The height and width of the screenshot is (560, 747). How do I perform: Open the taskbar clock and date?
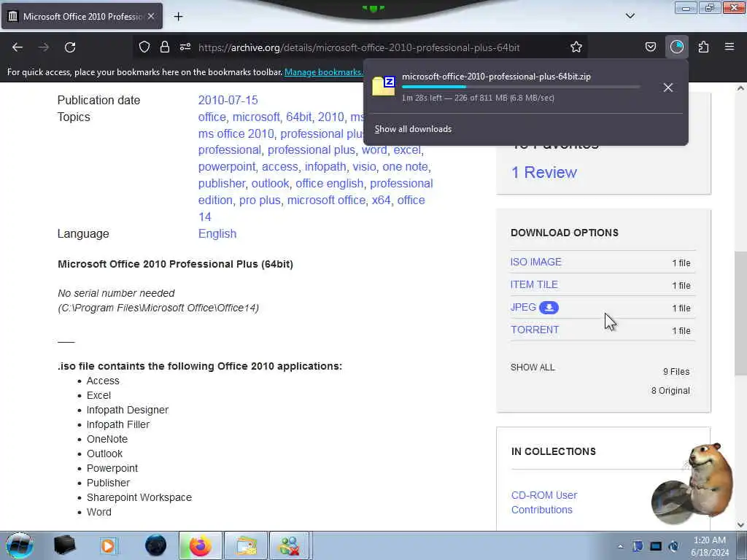710,546
